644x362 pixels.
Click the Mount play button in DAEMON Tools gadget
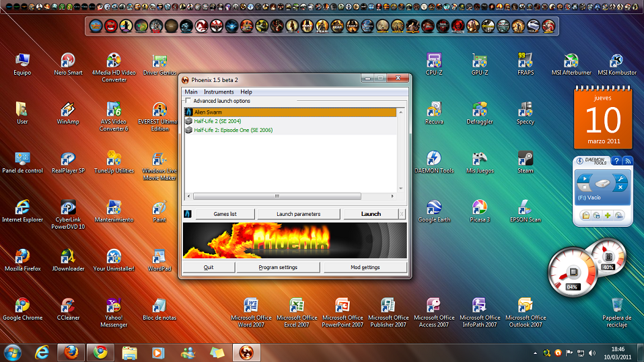coord(585,179)
